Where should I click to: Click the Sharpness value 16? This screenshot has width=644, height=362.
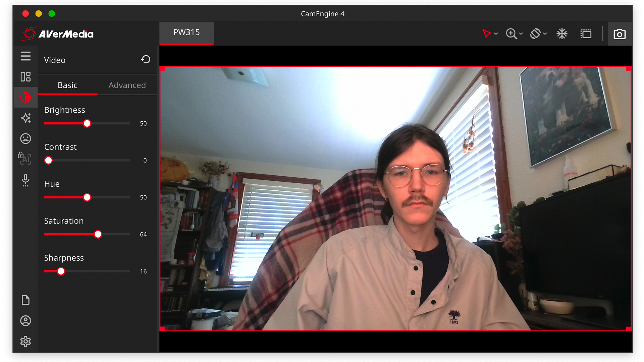[x=143, y=271]
